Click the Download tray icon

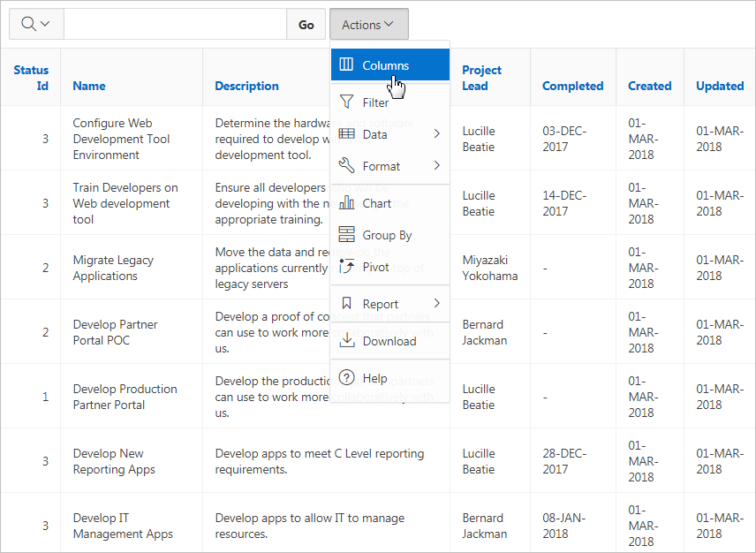pos(346,341)
